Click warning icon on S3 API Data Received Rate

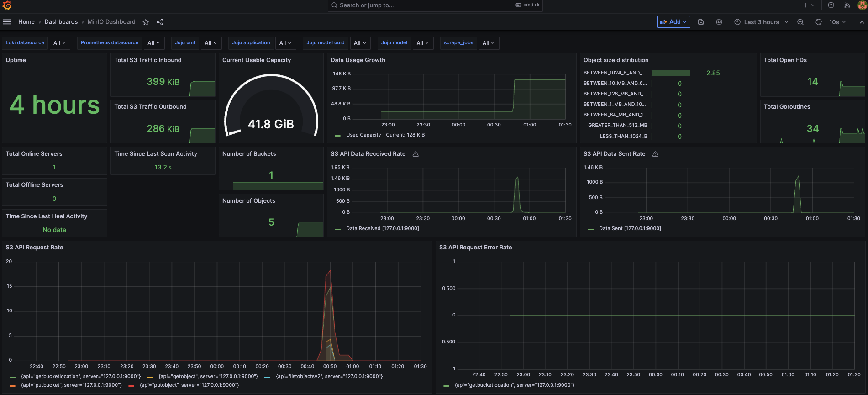pos(416,154)
